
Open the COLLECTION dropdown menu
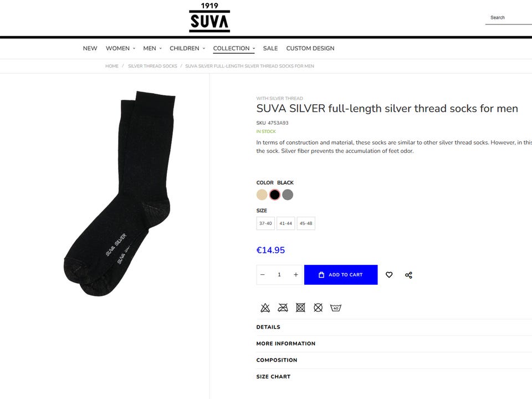point(234,48)
